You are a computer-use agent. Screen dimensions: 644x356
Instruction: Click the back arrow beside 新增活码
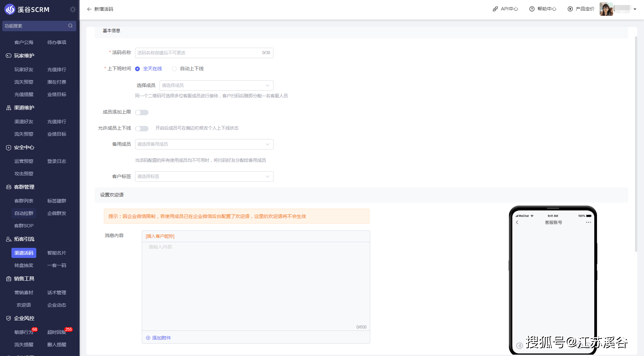pos(89,9)
